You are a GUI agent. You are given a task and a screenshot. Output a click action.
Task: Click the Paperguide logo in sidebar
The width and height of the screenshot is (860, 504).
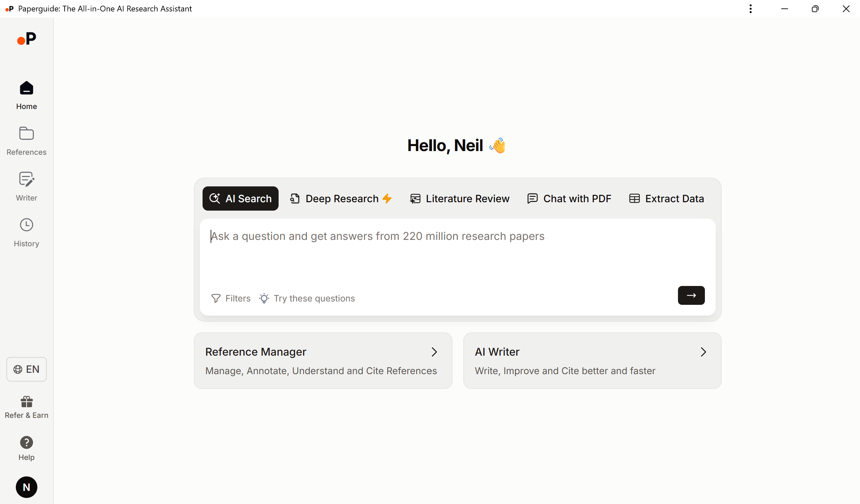click(26, 39)
